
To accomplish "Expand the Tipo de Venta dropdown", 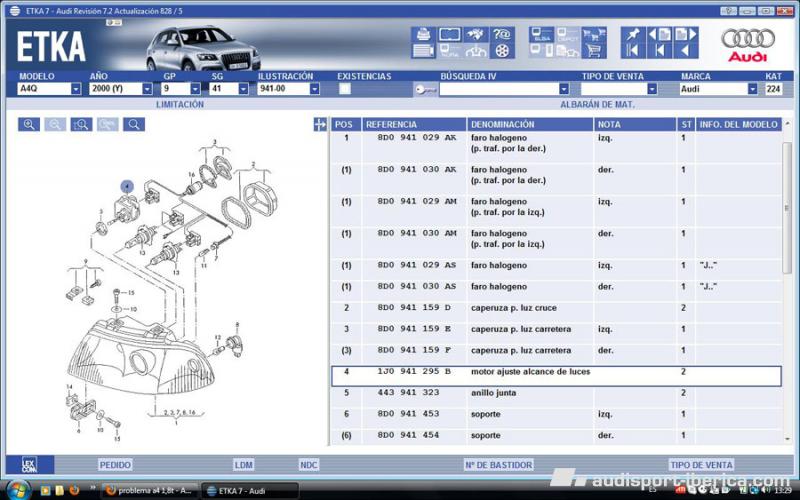I will coord(652,89).
